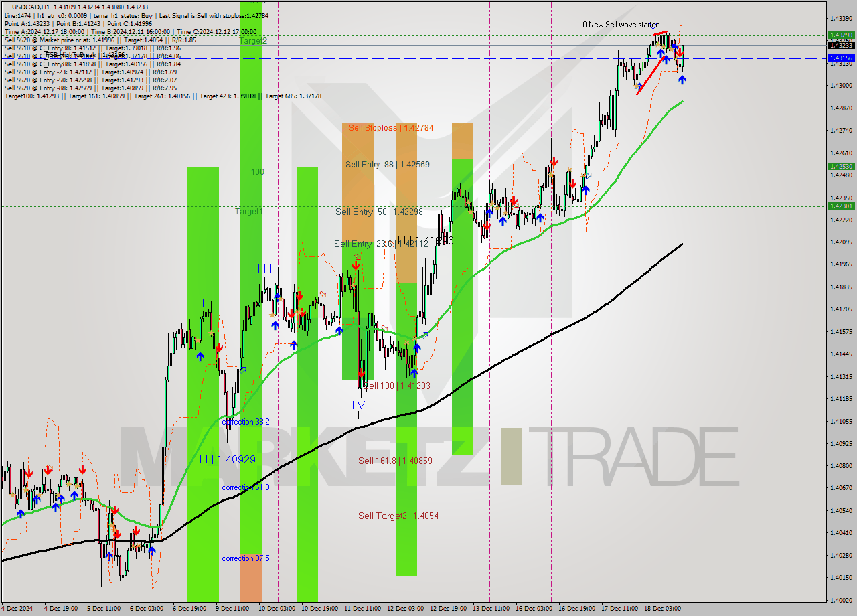Click the blue 1.43156 price tag

[x=841, y=58]
